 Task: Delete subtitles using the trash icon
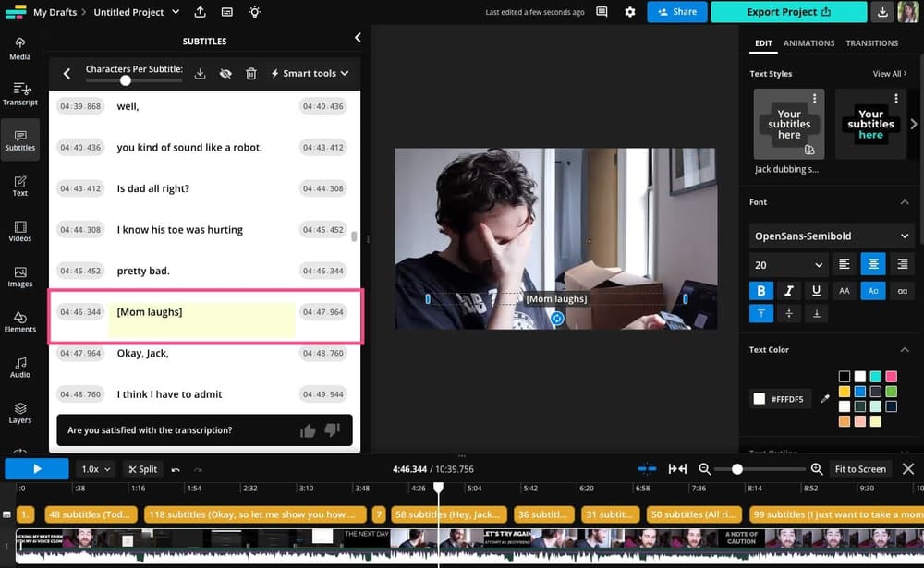(x=250, y=73)
